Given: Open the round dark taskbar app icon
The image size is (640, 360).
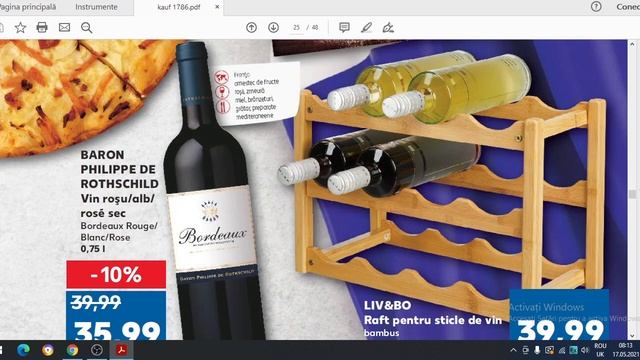Looking at the screenshot, I should tap(97, 350).
